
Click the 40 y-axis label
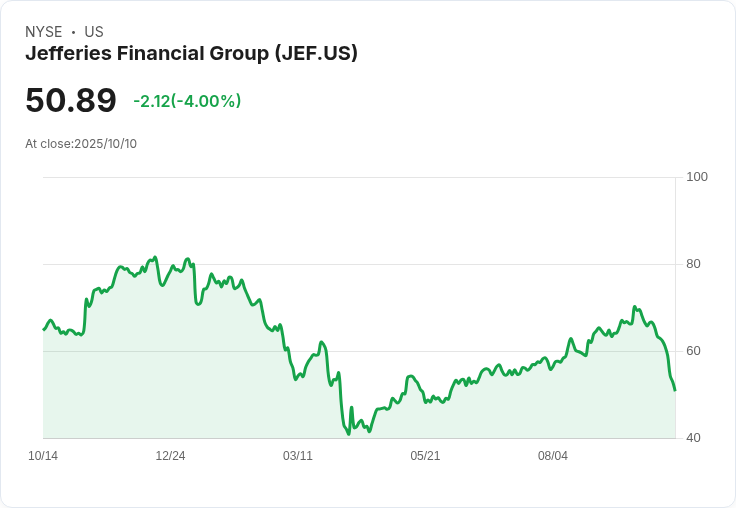coord(693,438)
